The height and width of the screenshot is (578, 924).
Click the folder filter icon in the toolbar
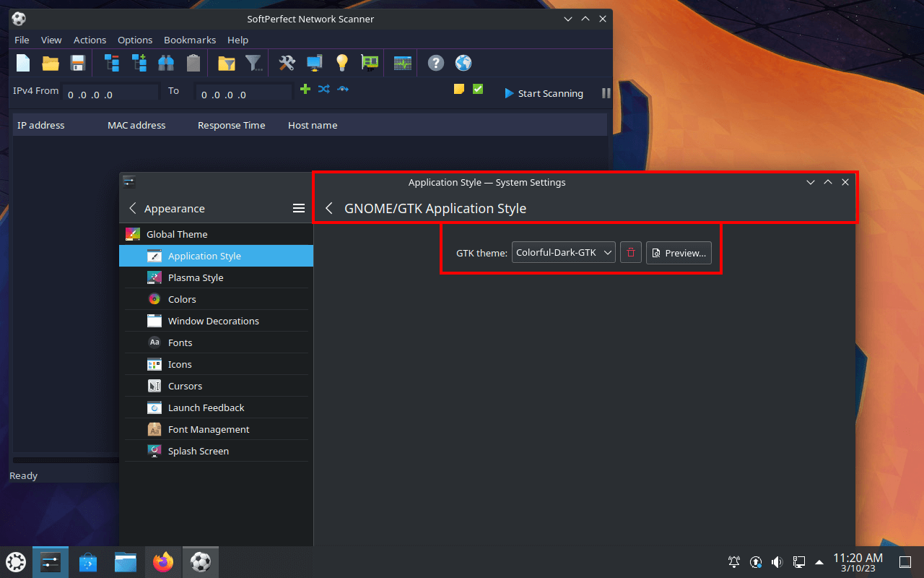coord(227,64)
